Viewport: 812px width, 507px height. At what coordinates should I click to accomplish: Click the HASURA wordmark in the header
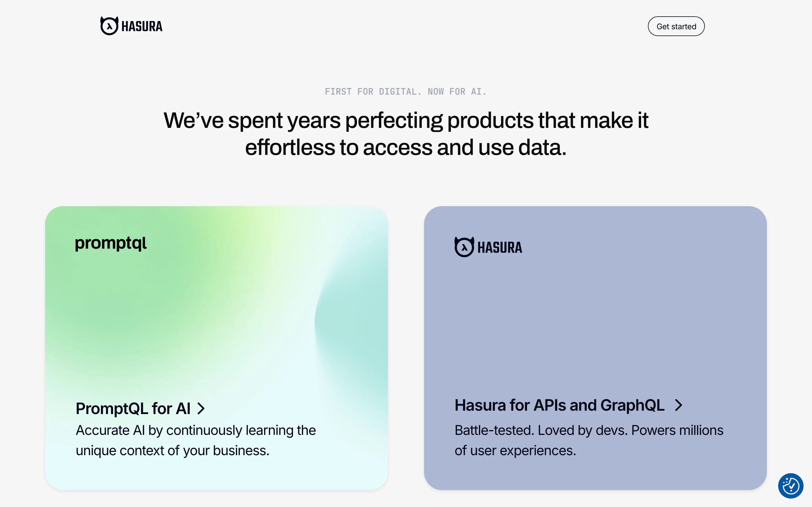coord(142,26)
